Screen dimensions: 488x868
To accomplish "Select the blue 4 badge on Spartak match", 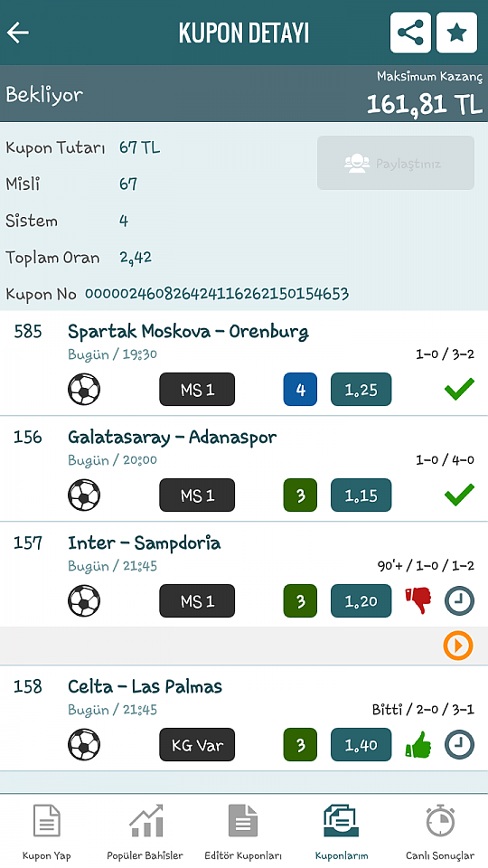I will [x=300, y=389].
